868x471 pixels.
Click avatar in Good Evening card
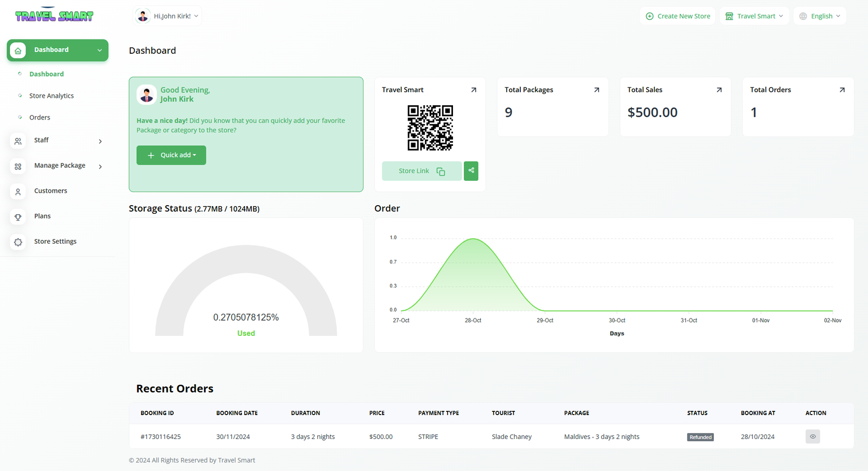click(146, 94)
